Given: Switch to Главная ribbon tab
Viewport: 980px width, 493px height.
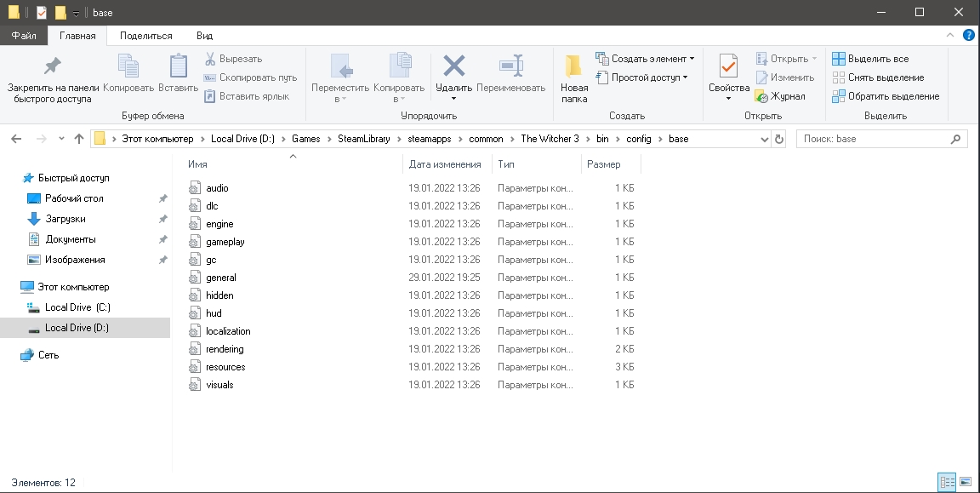Looking at the screenshot, I should coord(77,36).
